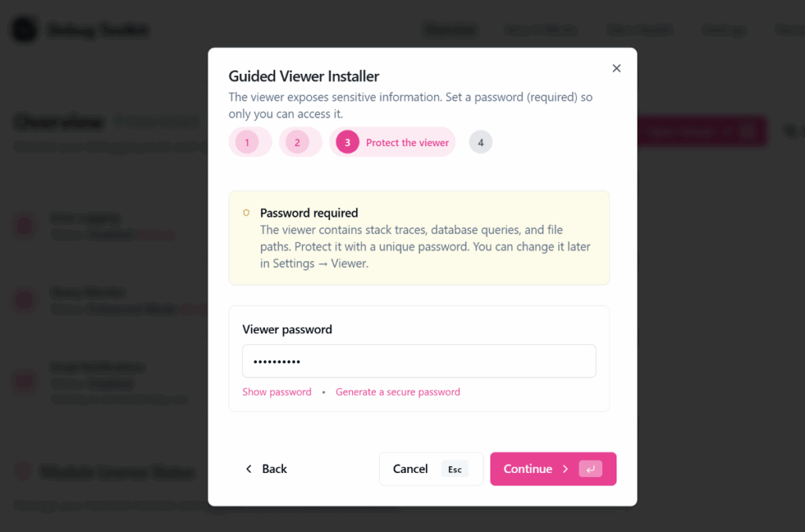Click the warning icon beside Password required
Viewport: 805px width, 532px height.
coord(246,212)
